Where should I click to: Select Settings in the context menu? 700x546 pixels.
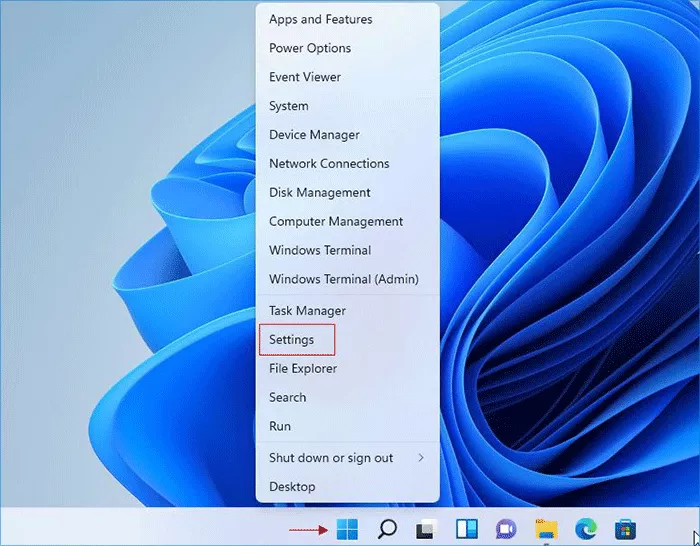(x=292, y=340)
